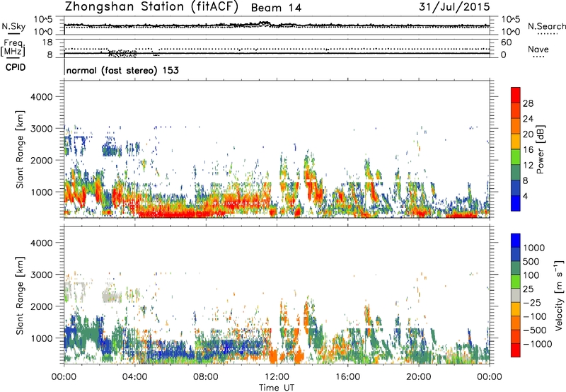Click the 4 label on the power colorbar
The width and height of the screenshot is (566, 392).
[526, 197]
